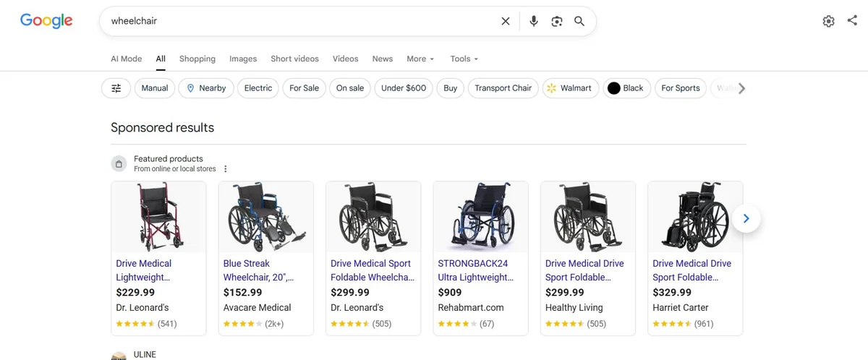Advance product carousel with next arrow

click(746, 218)
